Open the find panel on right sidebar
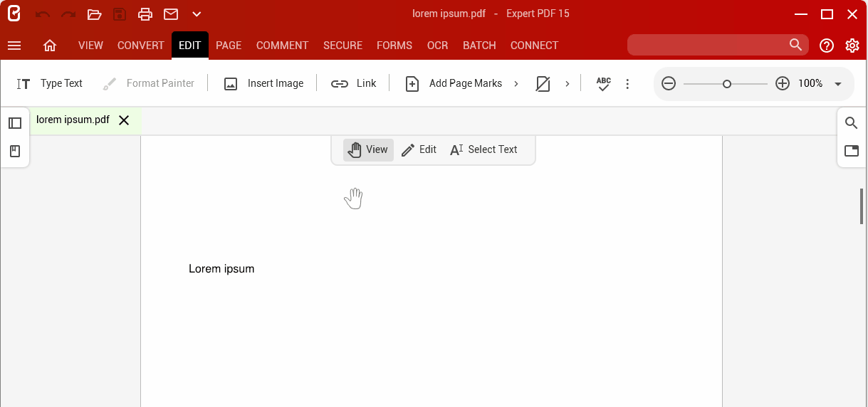Viewport: 868px width, 407px height. point(851,123)
